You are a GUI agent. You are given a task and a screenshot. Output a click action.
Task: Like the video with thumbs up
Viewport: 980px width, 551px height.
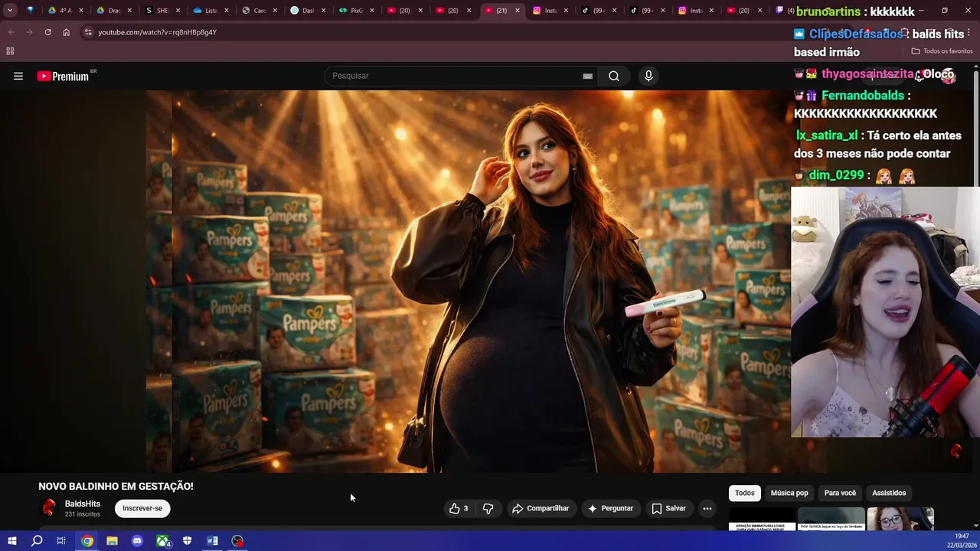tap(459, 508)
